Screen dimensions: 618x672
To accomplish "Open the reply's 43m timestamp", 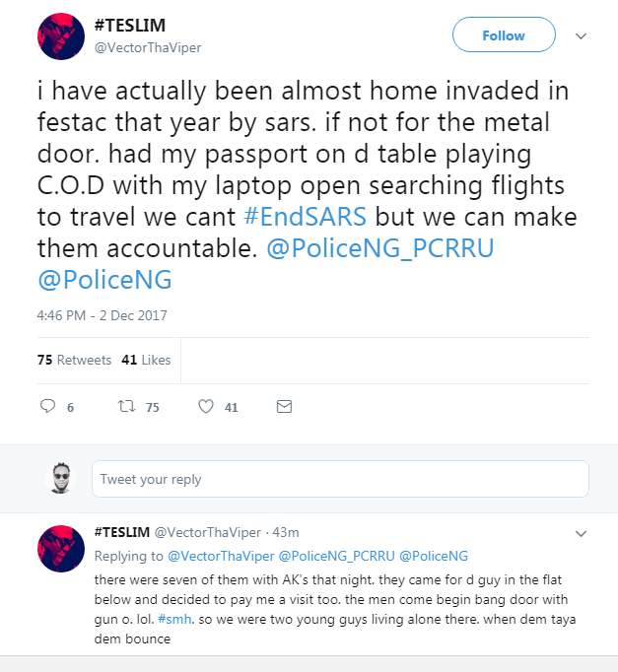I will (x=285, y=532).
